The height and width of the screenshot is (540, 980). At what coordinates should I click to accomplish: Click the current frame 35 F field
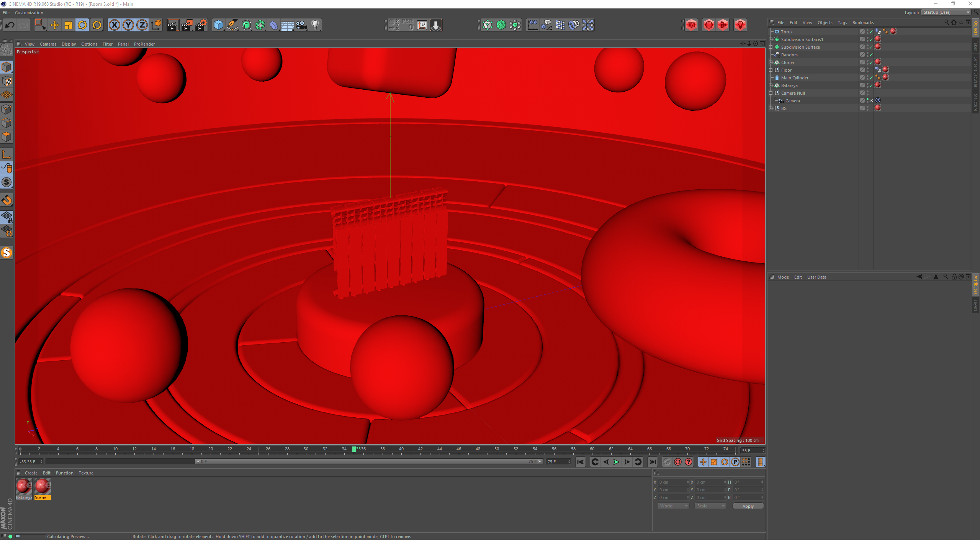752,450
